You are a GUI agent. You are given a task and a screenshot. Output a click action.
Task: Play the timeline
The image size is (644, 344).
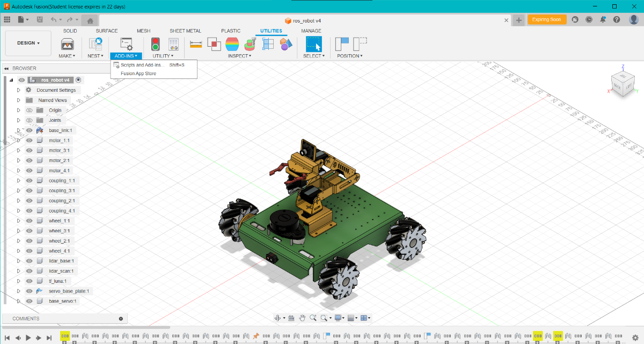28,338
